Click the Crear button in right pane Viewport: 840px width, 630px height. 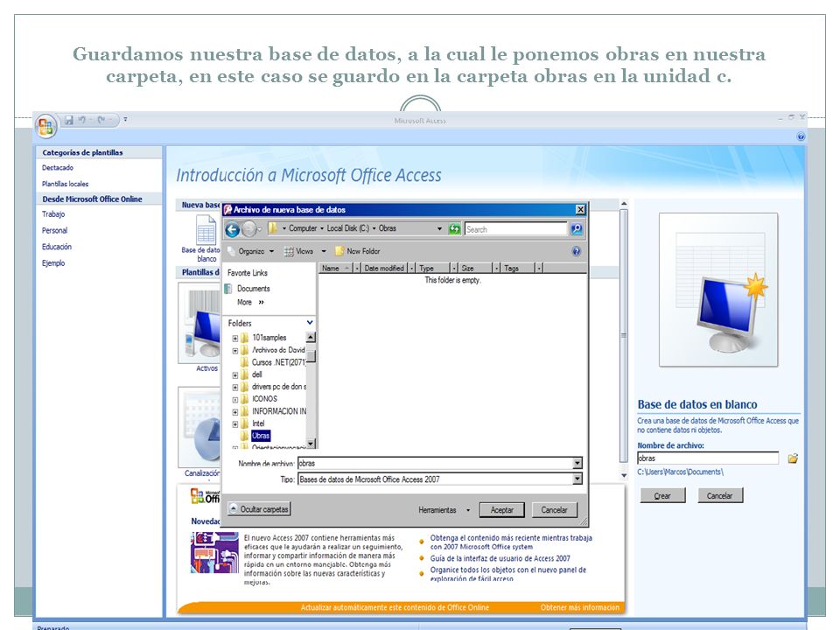pyautogui.click(x=662, y=496)
